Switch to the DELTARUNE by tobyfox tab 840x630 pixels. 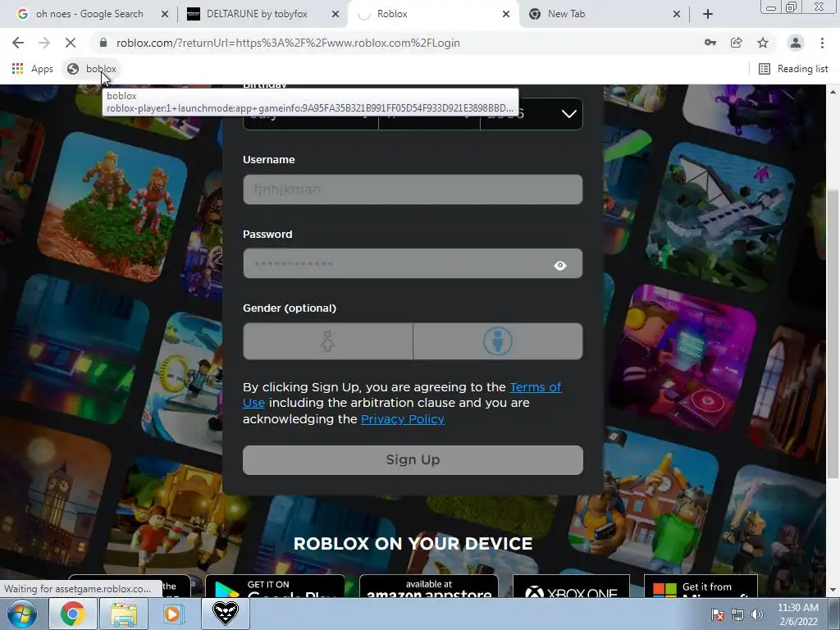(x=257, y=14)
